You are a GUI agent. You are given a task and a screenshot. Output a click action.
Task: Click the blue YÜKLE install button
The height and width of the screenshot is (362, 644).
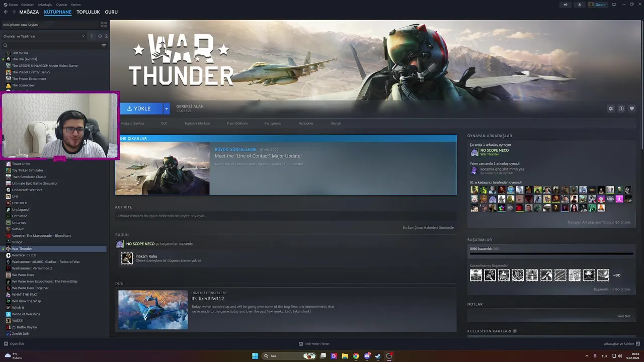click(141, 109)
